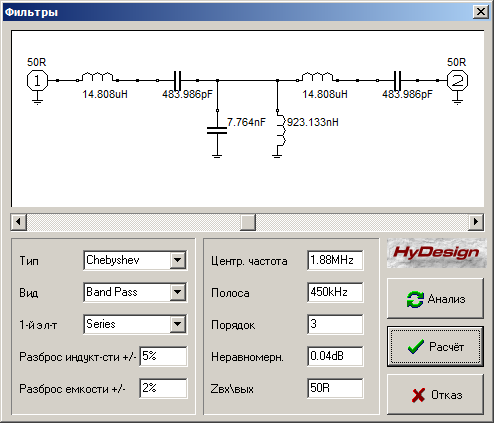The width and height of the screenshot is (495, 423).
Task: Expand the Band Pass filter kind dropdown
Action: [178, 292]
